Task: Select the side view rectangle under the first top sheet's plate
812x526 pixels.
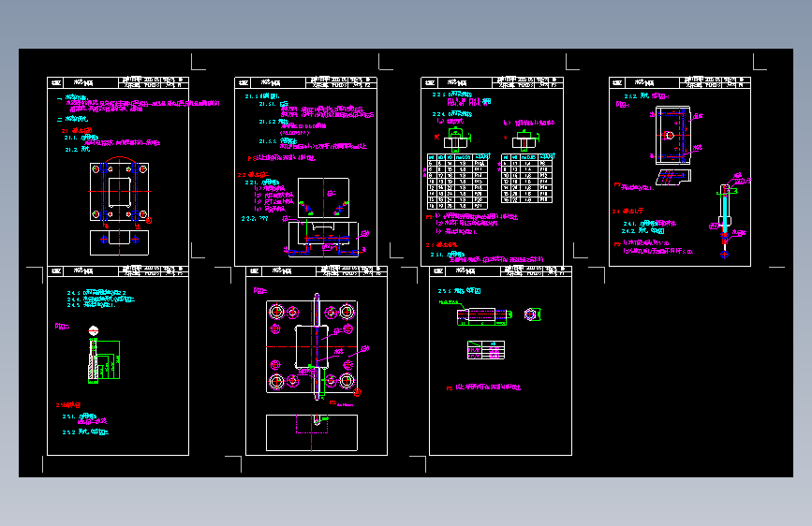Action: (x=119, y=242)
